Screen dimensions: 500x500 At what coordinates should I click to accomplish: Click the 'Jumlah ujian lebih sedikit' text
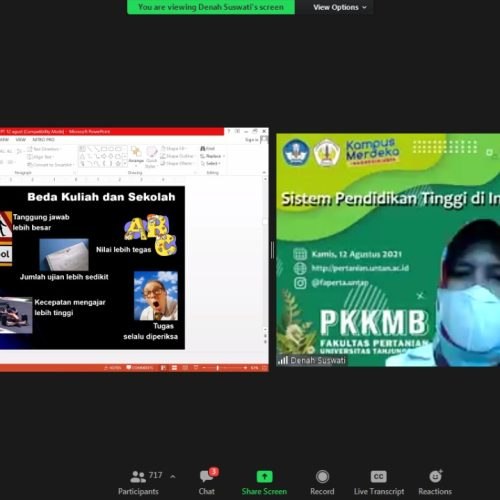64,277
